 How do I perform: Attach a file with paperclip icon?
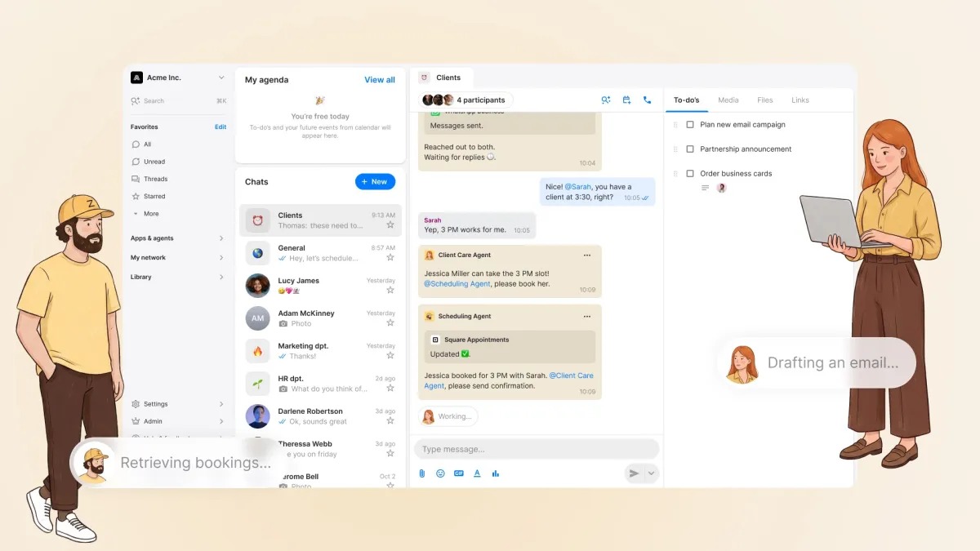[422, 473]
